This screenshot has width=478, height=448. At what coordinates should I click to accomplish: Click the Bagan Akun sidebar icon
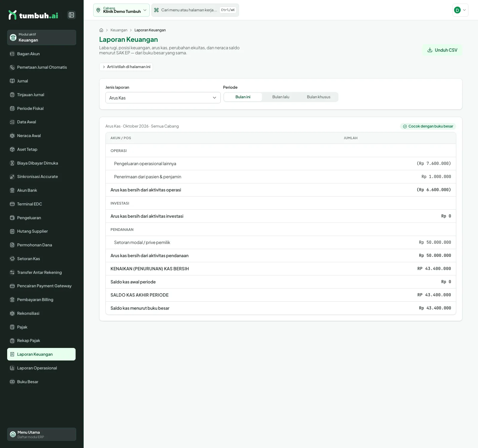pyautogui.click(x=12, y=54)
